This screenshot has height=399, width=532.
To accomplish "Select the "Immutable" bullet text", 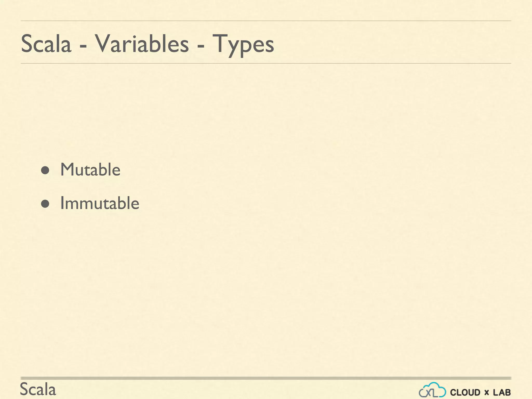I will (x=100, y=203).
